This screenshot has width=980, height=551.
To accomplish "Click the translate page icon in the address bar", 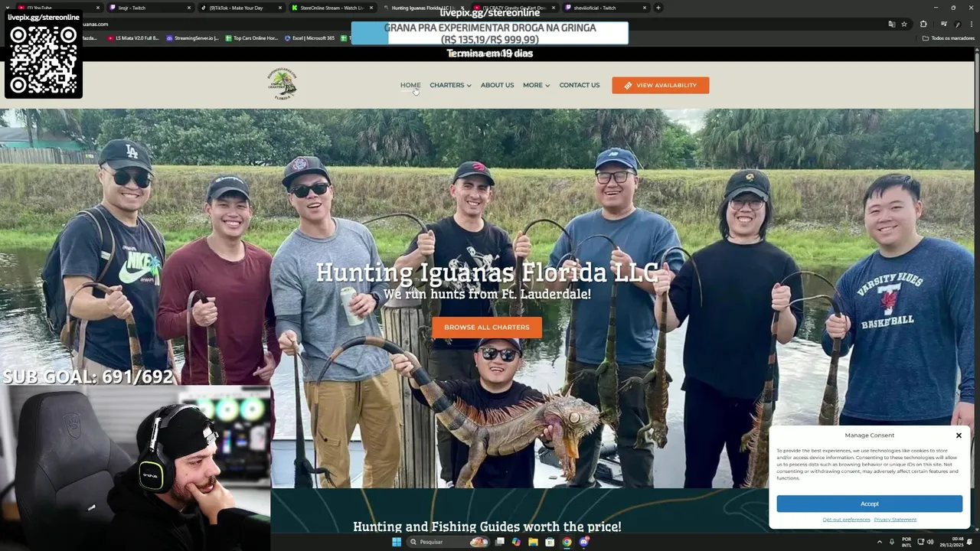I will click(891, 24).
